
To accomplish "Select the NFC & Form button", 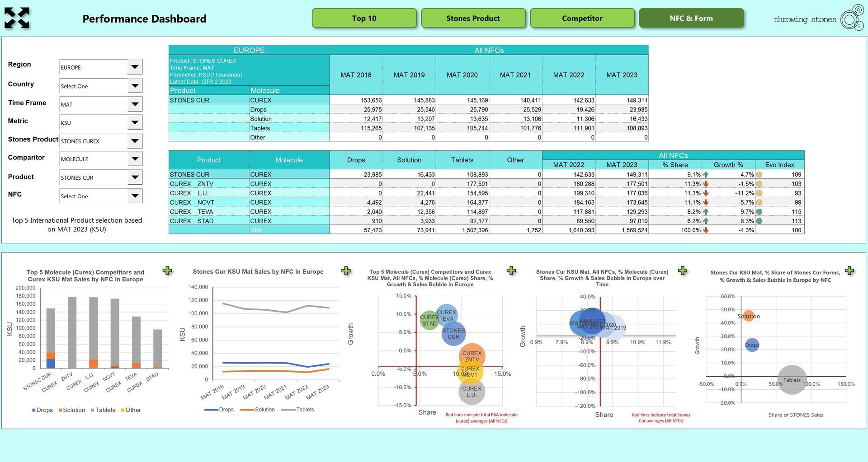I will point(691,18).
